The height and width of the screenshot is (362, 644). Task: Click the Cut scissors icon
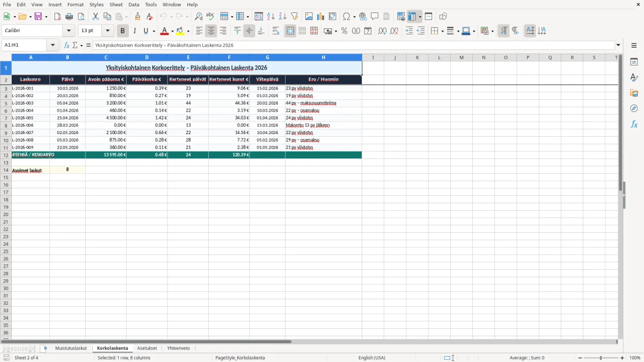click(x=96, y=17)
